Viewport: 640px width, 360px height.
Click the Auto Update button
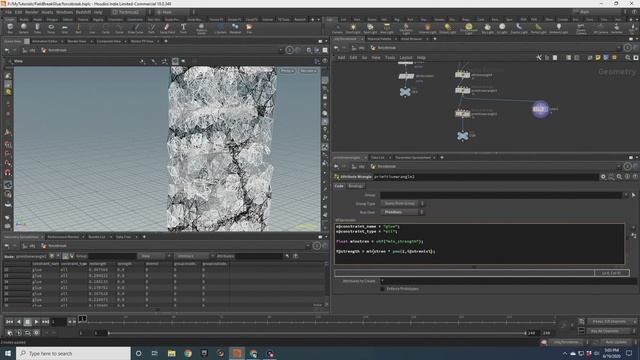pos(616,342)
